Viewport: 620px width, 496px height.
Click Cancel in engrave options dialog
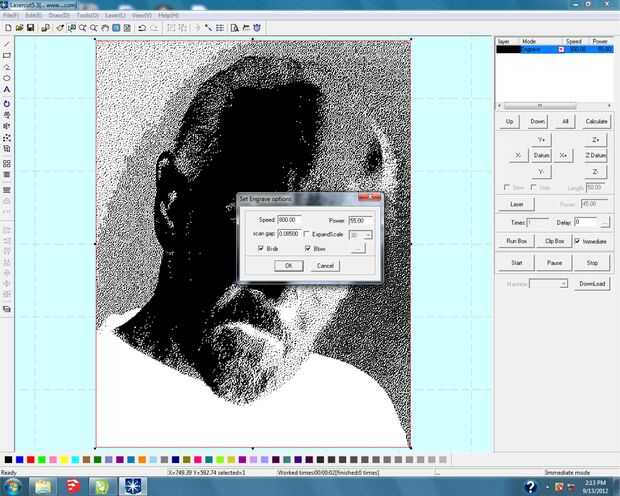pos(325,265)
